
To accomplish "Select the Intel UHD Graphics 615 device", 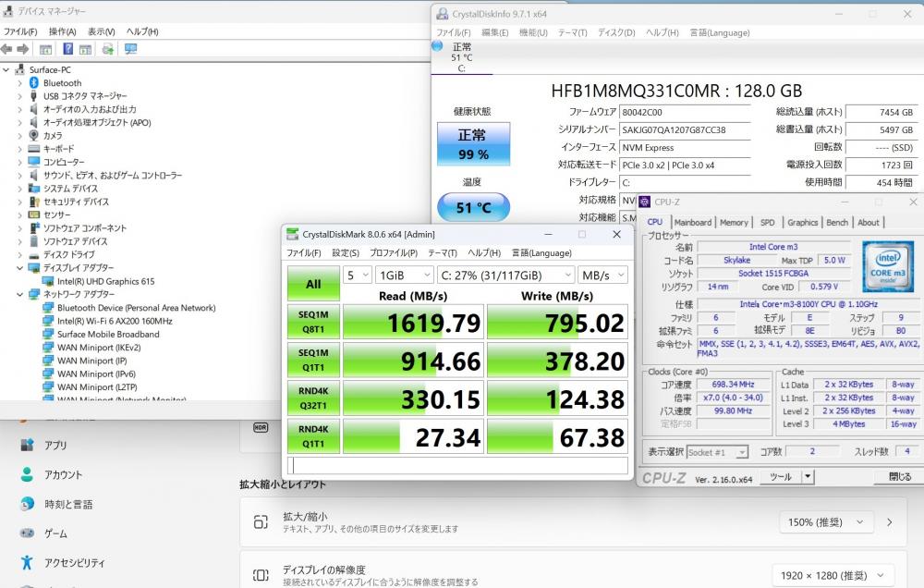I will [105, 281].
